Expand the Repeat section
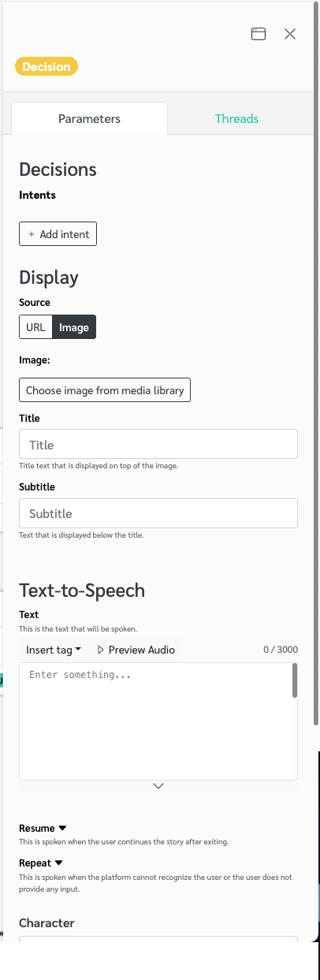This screenshot has height=980, width=320. (40, 863)
